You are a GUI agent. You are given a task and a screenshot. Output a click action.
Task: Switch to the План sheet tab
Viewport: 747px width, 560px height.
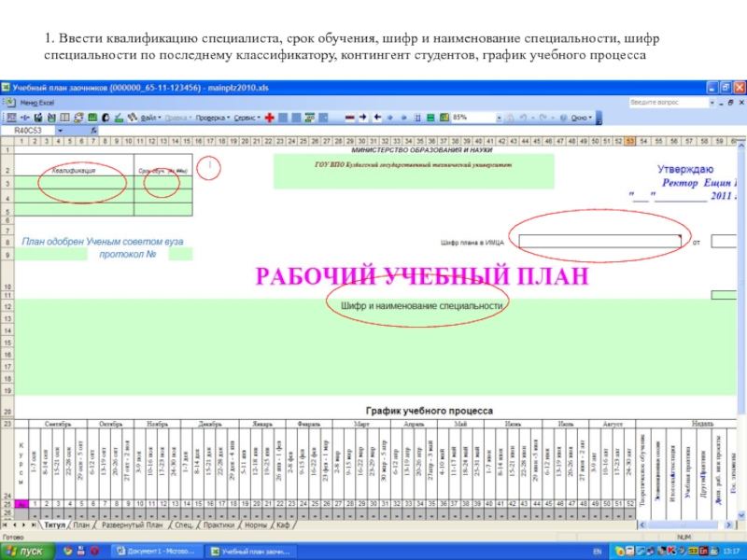point(81,525)
